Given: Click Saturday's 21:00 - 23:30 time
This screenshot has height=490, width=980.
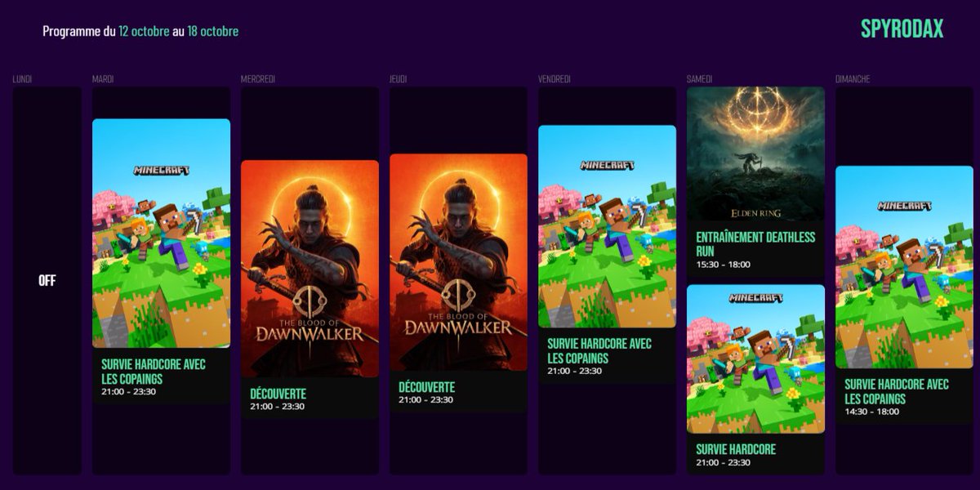Looking at the screenshot, I should coord(723,462).
